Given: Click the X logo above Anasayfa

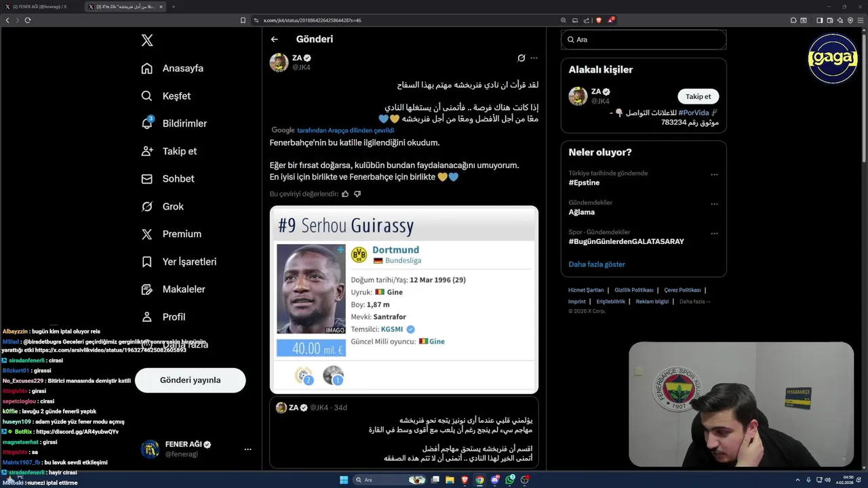Looking at the screenshot, I should click(147, 40).
